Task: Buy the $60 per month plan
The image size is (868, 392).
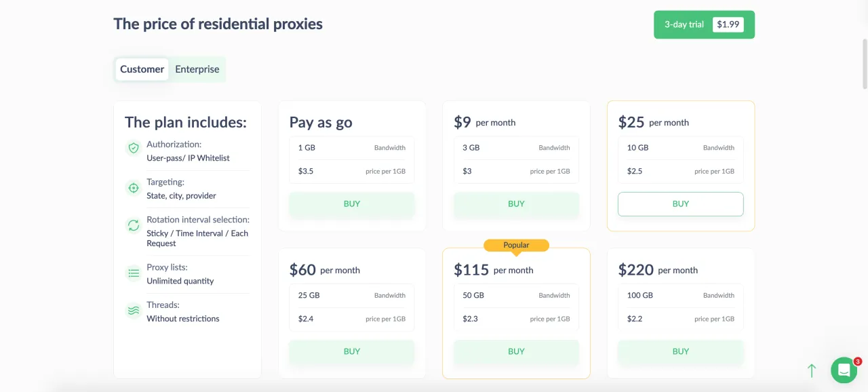Action: click(352, 351)
